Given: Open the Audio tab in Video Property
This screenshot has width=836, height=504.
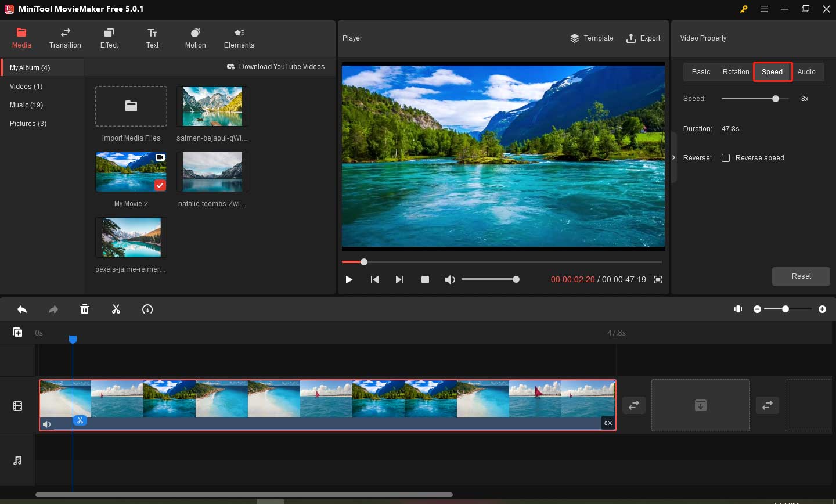Looking at the screenshot, I should [806, 71].
